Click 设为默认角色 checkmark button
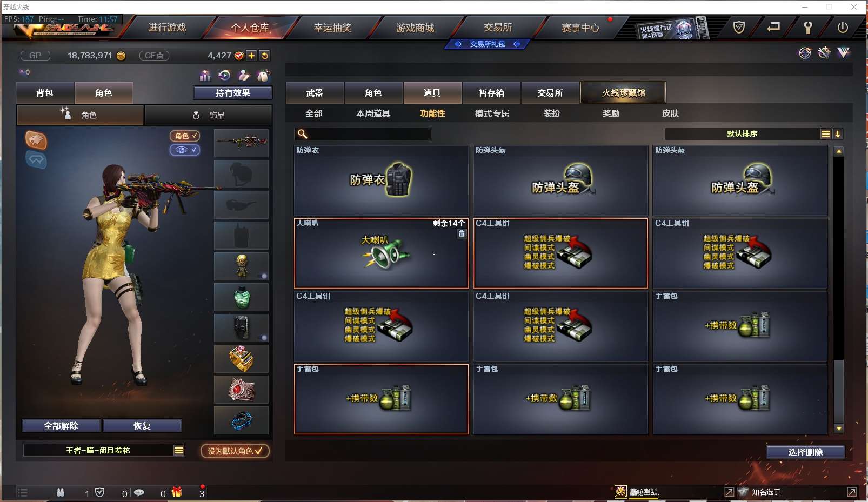The width and height of the screenshot is (868, 502). point(235,451)
